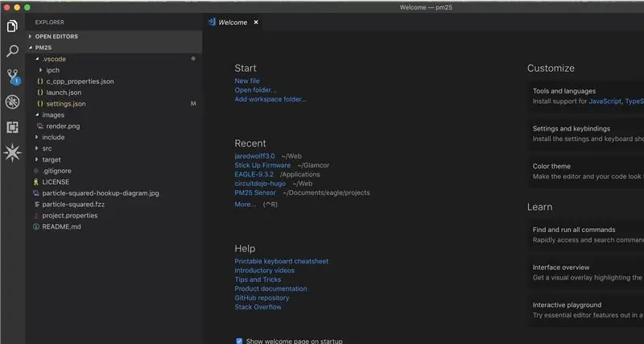Open Tools and languages customize item
644x344 pixels.
[x=586, y=96]
